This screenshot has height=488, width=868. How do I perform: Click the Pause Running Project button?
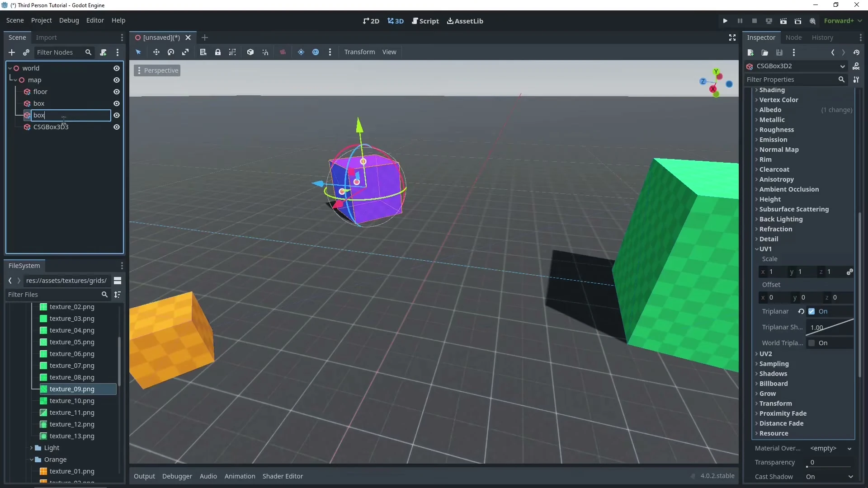point(740,21)
